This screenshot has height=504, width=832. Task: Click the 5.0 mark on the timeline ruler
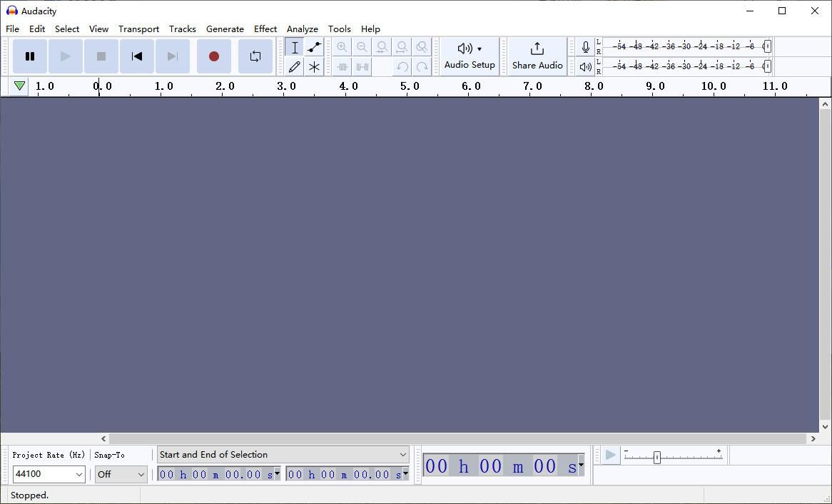click(x=410, y=86)
